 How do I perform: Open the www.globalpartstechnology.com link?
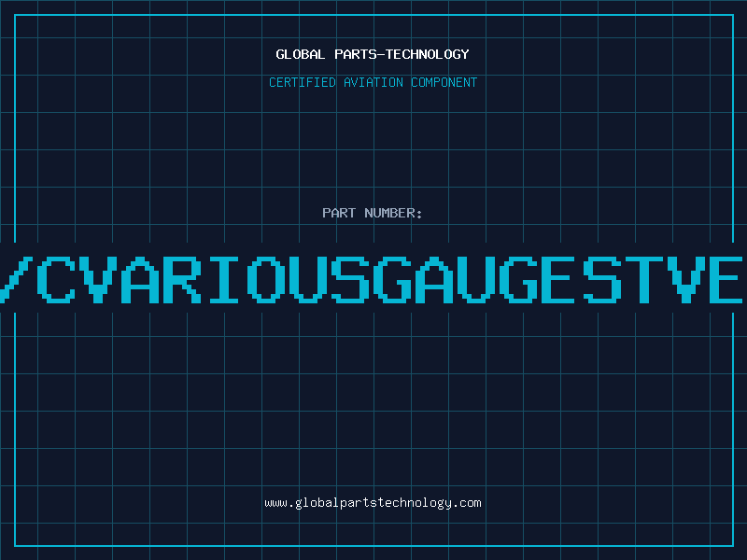coord(373,503)
